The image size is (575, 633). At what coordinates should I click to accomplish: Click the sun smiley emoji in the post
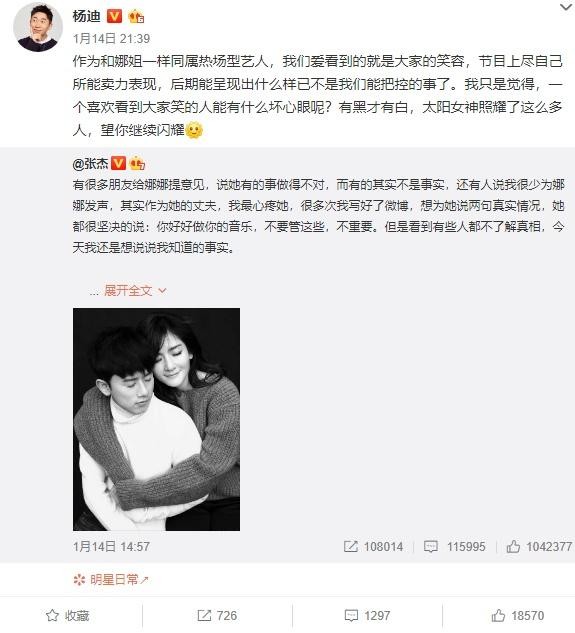click(x=194, y=130)
